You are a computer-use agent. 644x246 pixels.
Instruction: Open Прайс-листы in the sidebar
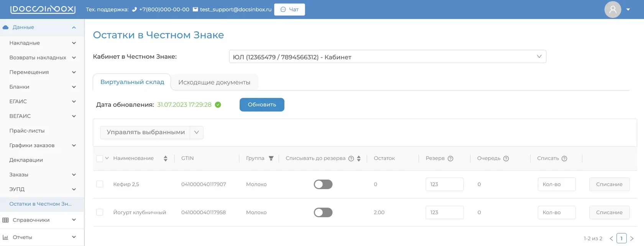[x=27, y=130]
